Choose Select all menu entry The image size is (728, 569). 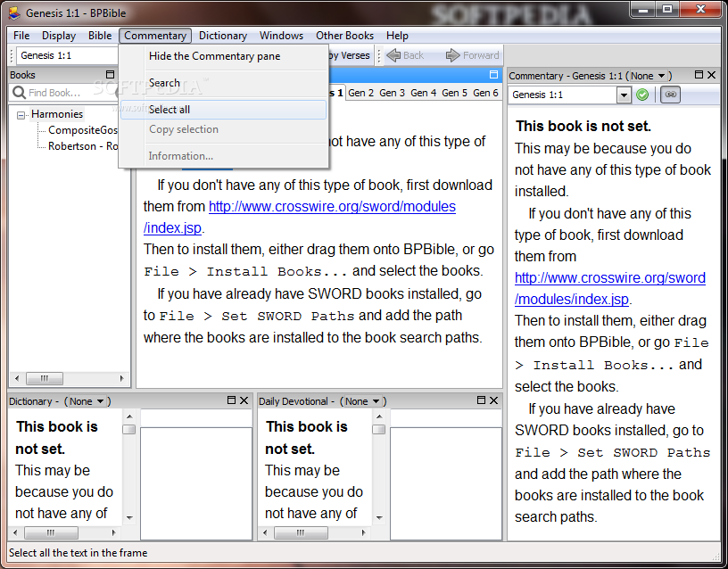point(223,110)
